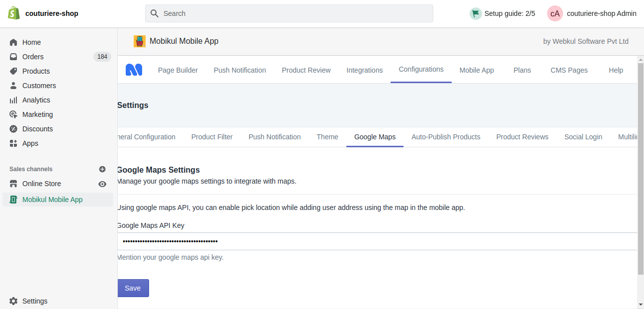The width and height of the screenshot is (644, 309).
Task: Click the couturiere-shop store name
Action: (52, 13)
